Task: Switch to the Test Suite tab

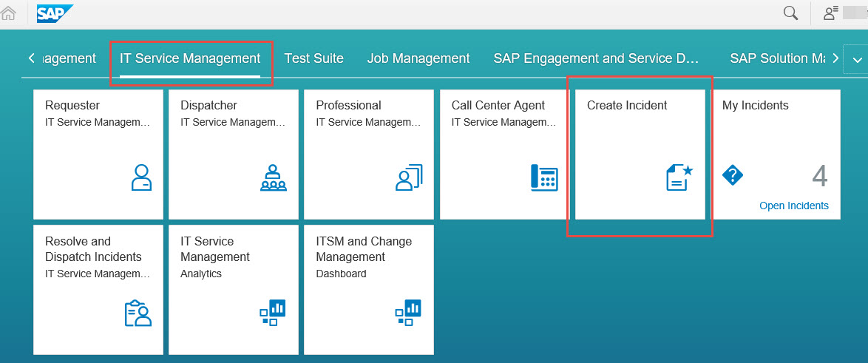Action: pyautogui.click(x=314, y=58)
